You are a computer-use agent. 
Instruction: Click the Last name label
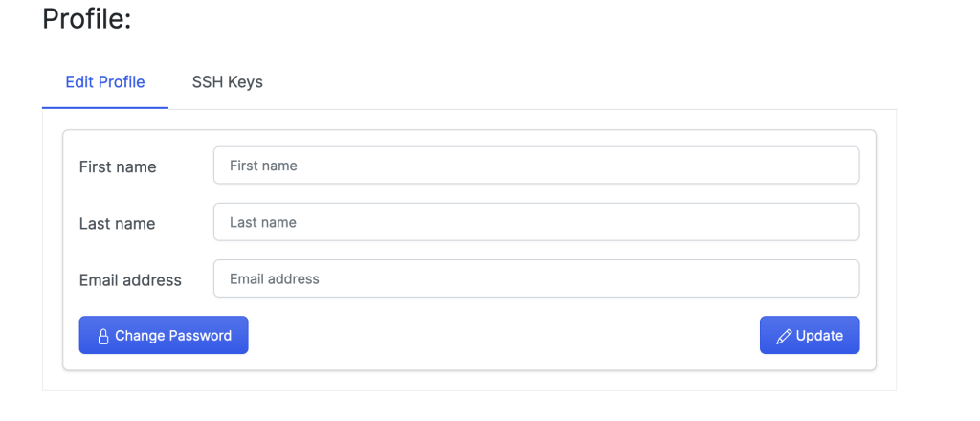pos(117,224)
